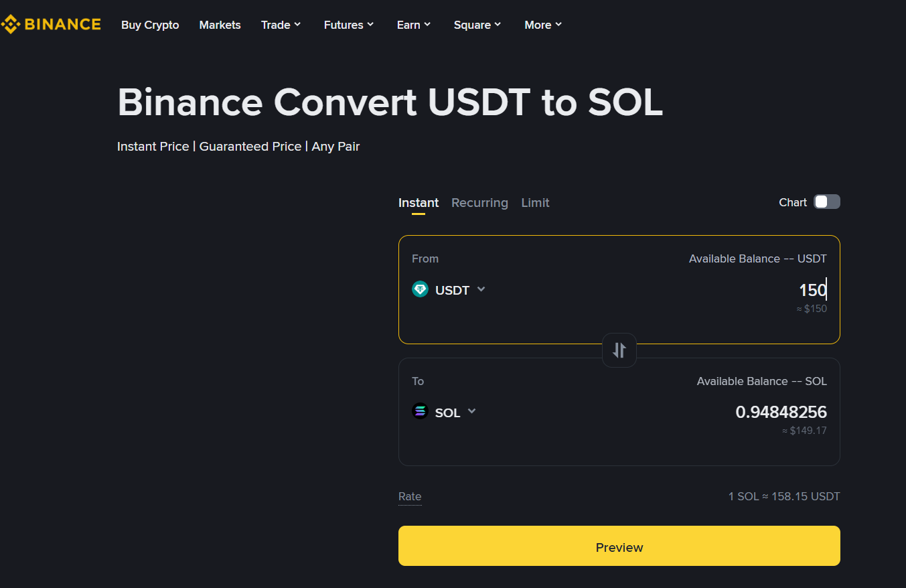Image resolution: width=906 pixels, height=588 pixels.
Task: Click the ≈ $149.17 estimate
Action: click(x=804, y=431)
